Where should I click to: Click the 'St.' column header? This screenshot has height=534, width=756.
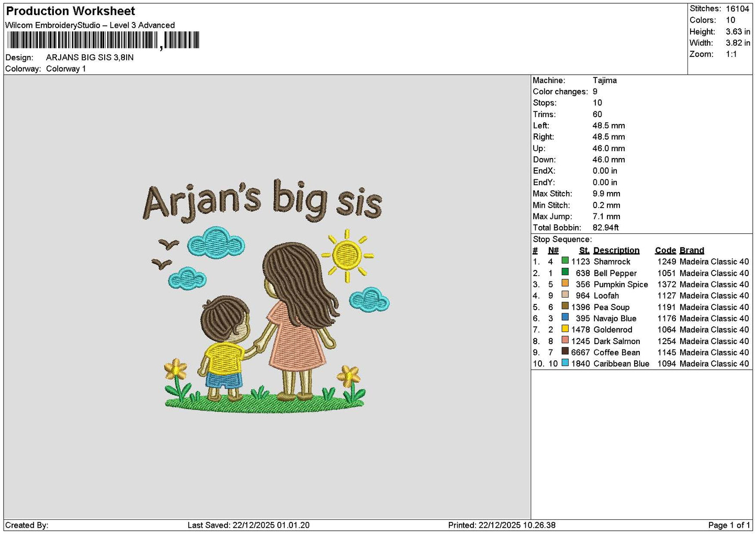pyautogui.click(x=584, y=251)
